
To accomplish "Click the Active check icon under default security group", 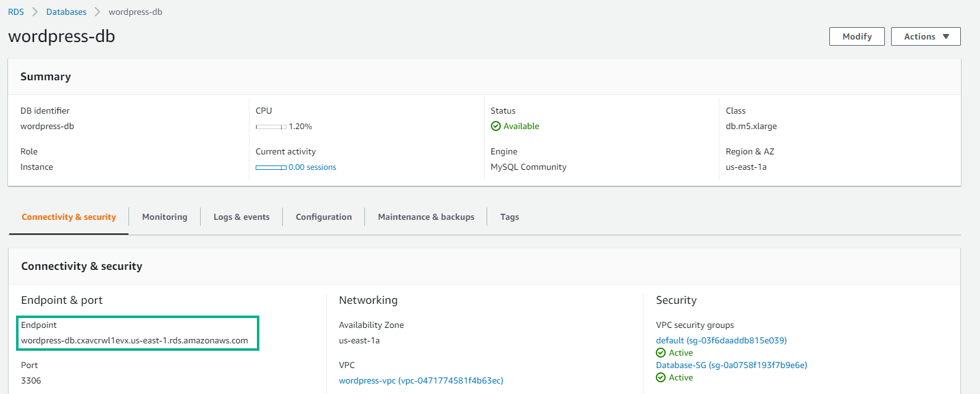I will 661,353.
